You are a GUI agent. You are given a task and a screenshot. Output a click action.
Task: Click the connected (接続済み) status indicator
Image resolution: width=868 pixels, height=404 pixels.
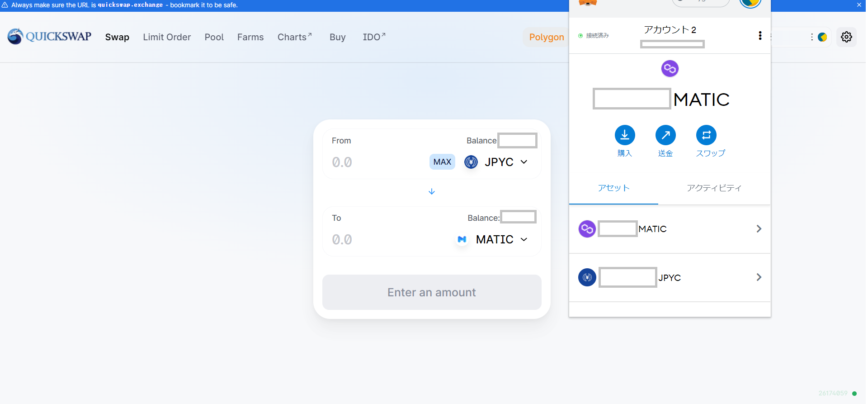594,36
